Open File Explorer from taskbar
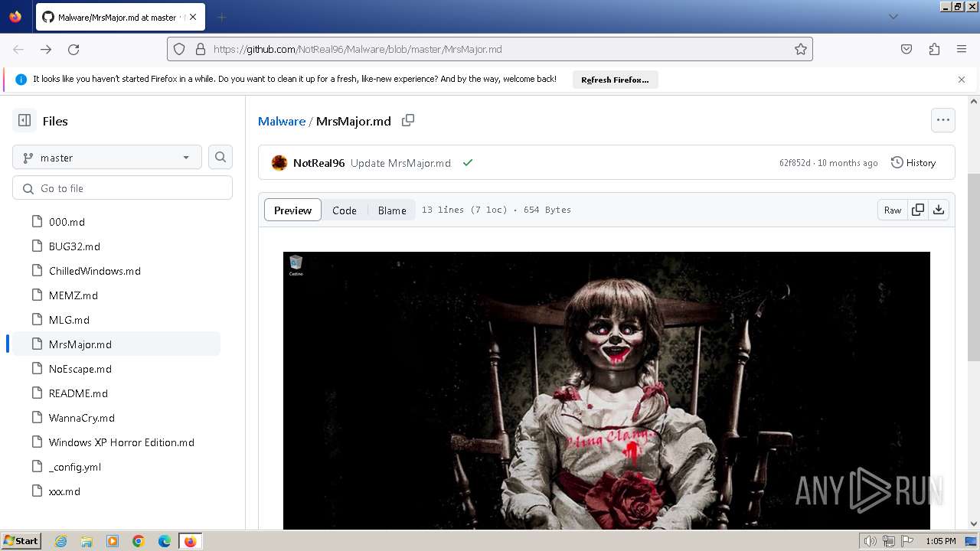This screenshot has width=980, height=551. pyautogui.click(x=87, y=541)
